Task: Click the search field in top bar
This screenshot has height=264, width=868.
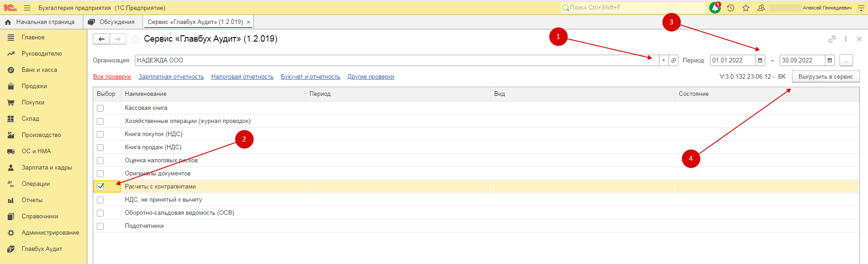Action: pos(634,8)
